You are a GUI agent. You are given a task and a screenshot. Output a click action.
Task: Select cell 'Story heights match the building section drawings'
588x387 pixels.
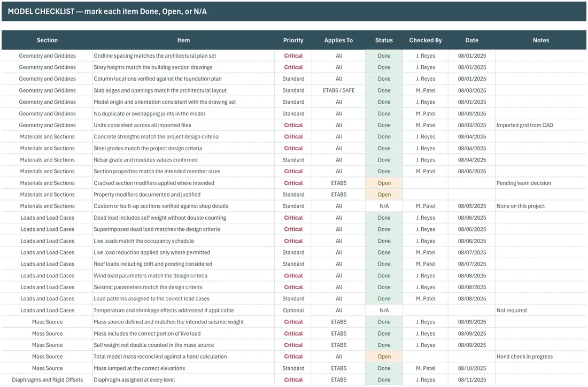pyautogui.click(x=183, y=67)
